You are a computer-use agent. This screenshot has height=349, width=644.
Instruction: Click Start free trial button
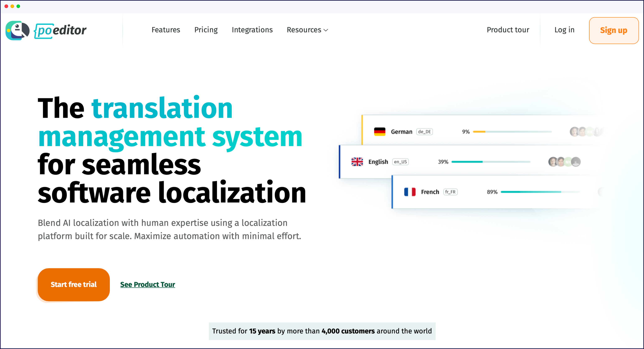pos(74,285)
